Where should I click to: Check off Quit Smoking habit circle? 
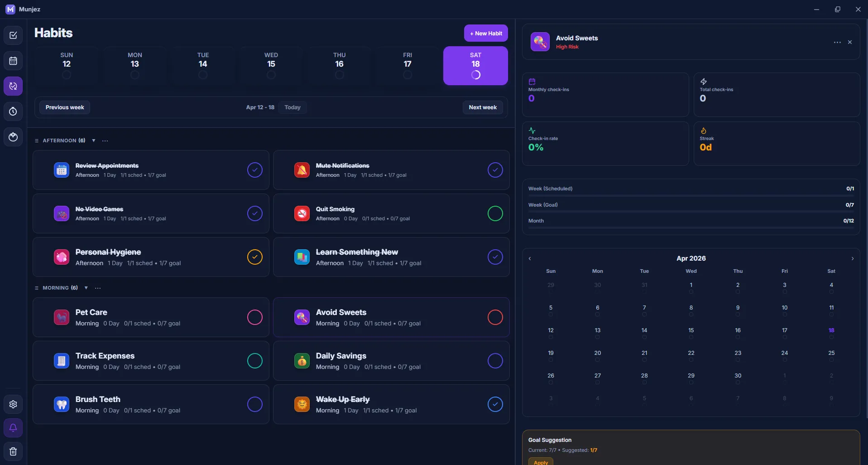[x=495, y=213]
